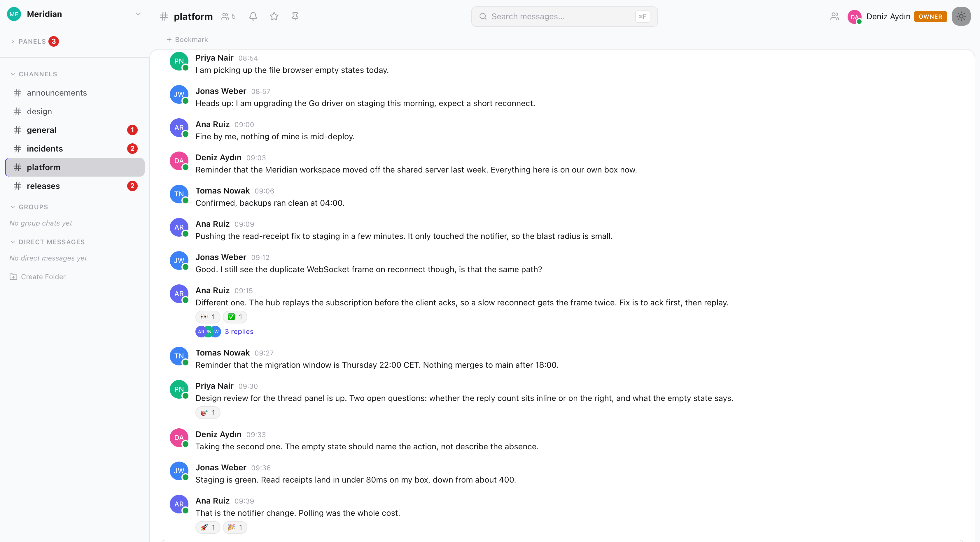This screenshot has height=542, width=980.
Task: Click Deniz Aydın's avatar on the 09:03 message
Action: pos(179,161)
